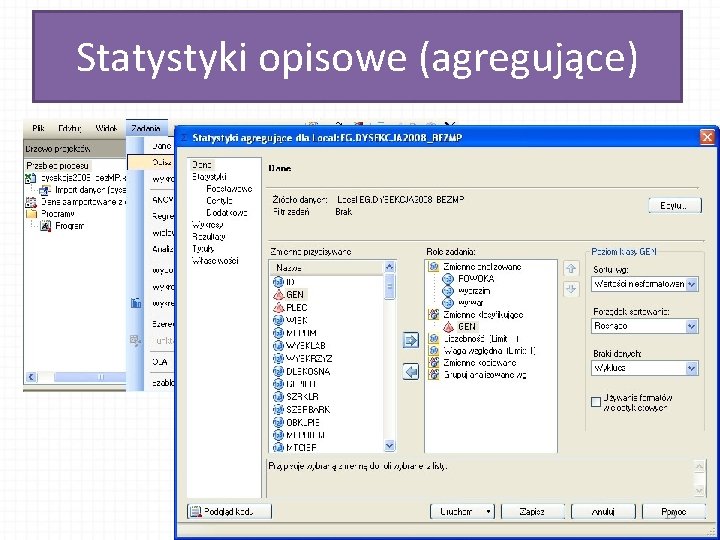Select the Podstawowe statistics page
This screenshot has width=720, height=540.
click(x=229, y=189)
